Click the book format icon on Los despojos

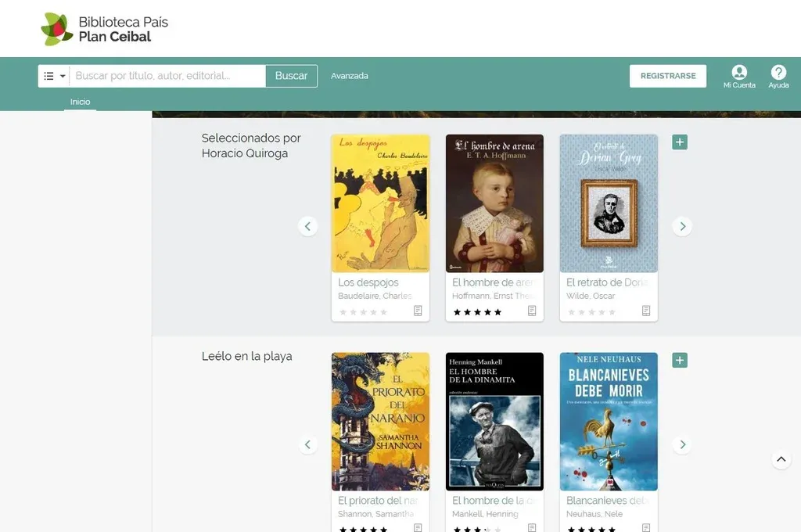418,311
